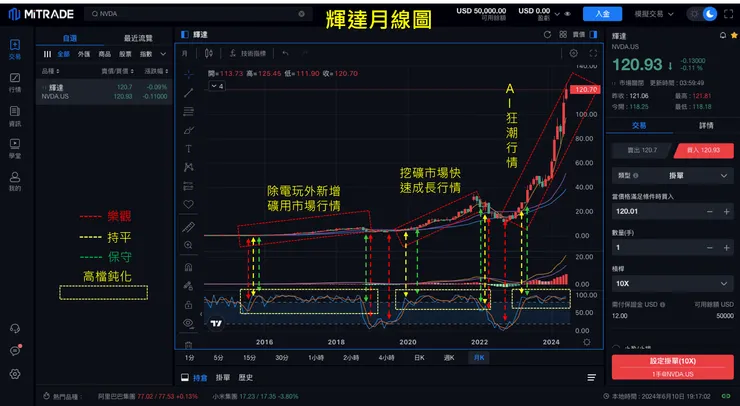Toggle favorite star for 輝達

(734, 35)
